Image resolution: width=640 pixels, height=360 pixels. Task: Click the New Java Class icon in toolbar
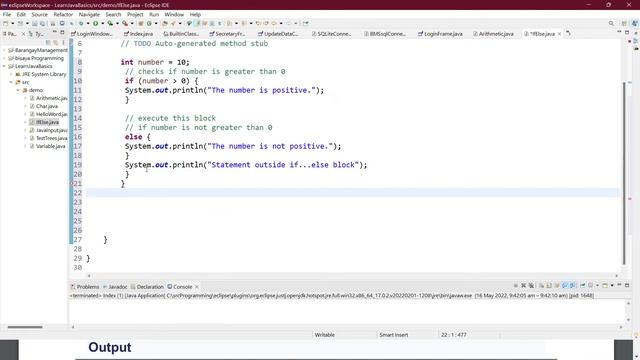[149, 23]
